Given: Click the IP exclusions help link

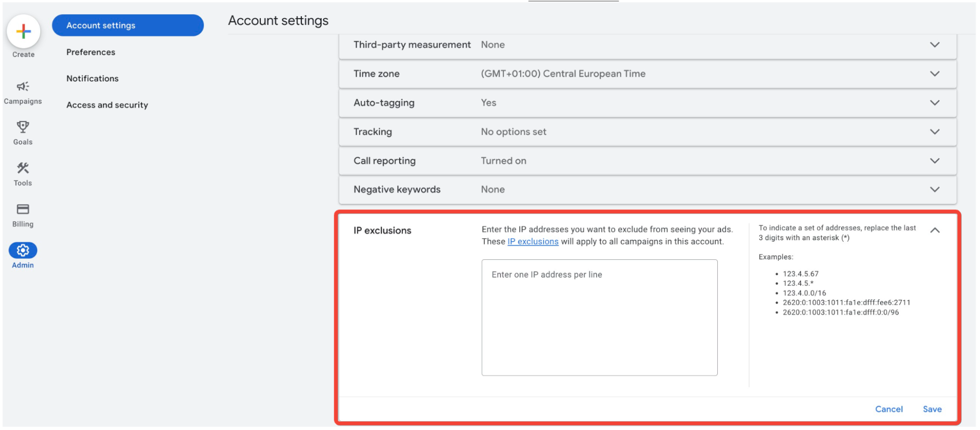Looking at the screenshot, I should click(533, 241).
